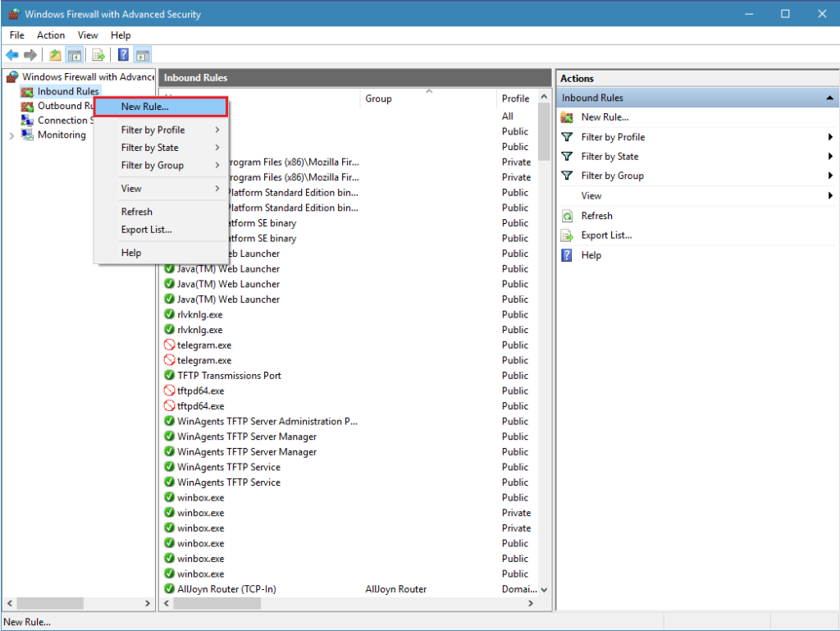Image resolution: width=840 pixels, height=631 pixels.
Task: Click the Up one level folder icon
Action: [55, 55]
